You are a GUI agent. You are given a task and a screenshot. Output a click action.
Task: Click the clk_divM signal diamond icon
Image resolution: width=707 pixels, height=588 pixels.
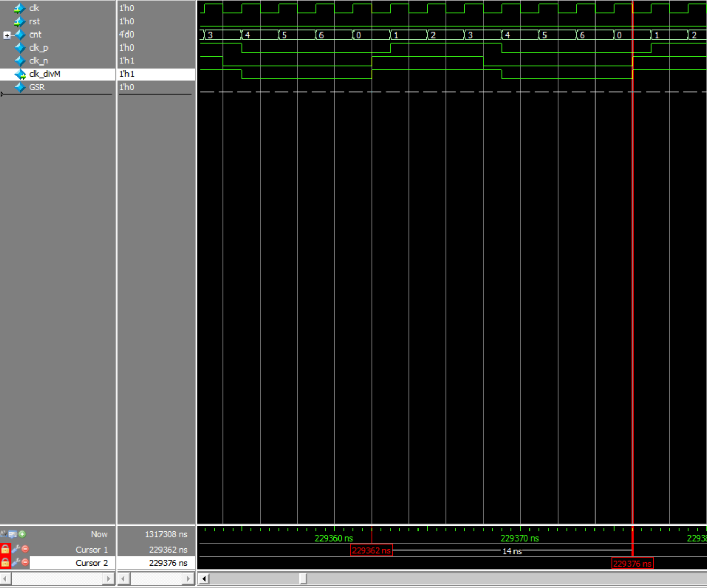[20, 74]
